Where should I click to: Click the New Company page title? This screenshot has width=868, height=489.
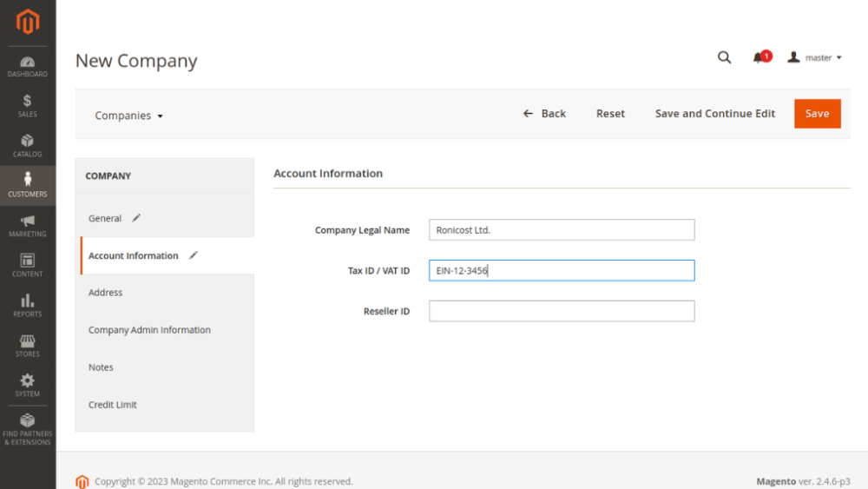[136, 60]
